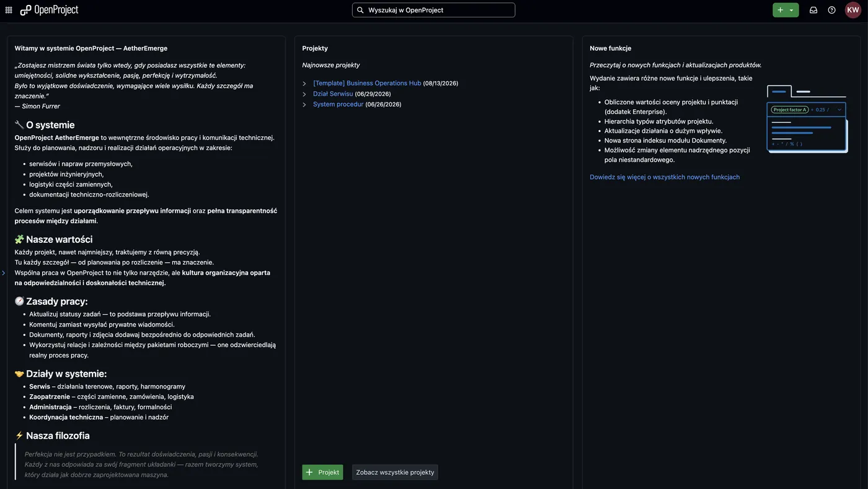Focus the 'Wyszukaj w OpenProject' search field
Image resolution: width=868 pixels, height=489 pixels.
pos(433,10)
